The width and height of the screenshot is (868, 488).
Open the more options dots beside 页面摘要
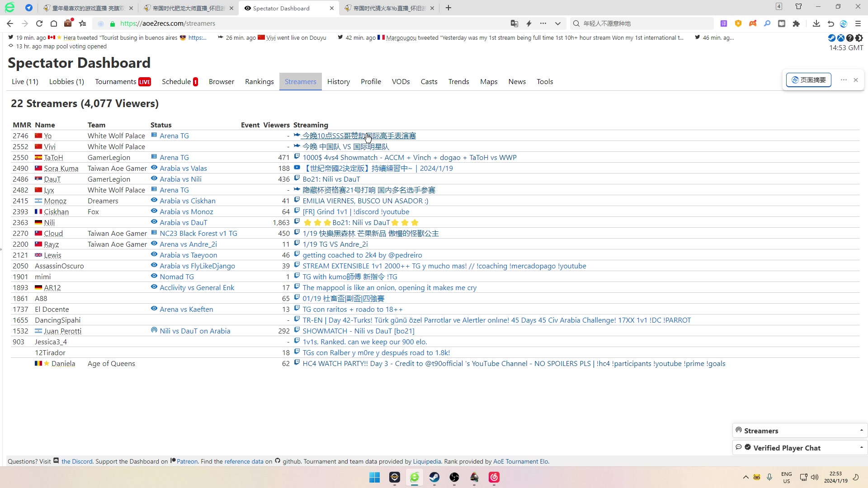[x=844, y=80]
